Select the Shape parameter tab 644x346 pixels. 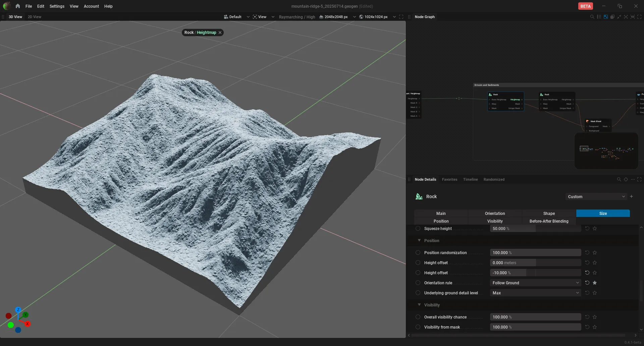[x=549, y=213]
